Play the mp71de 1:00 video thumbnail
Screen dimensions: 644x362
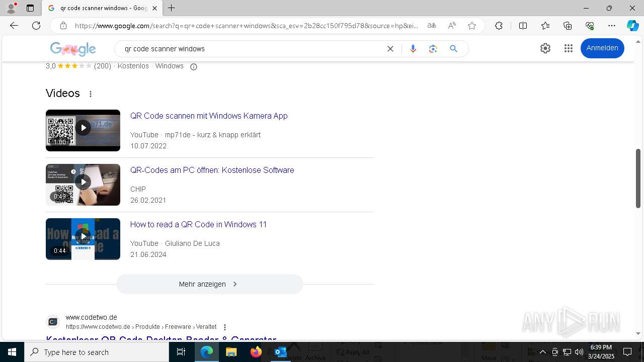tap(83, 130)
